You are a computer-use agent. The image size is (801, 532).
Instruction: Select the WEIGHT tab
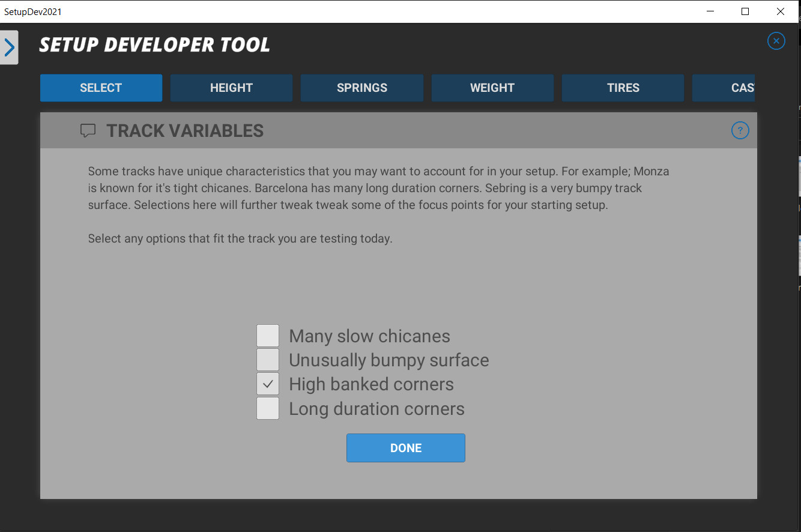pyautogui.click(x=492, y=88)
